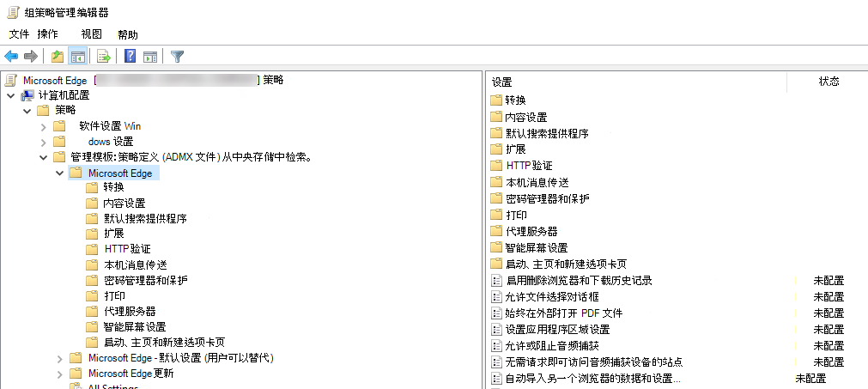868x389 pixels.
Task: Click folder icon beside 智能屏幕设置 in tree
Action: click(x=92, y=326)
